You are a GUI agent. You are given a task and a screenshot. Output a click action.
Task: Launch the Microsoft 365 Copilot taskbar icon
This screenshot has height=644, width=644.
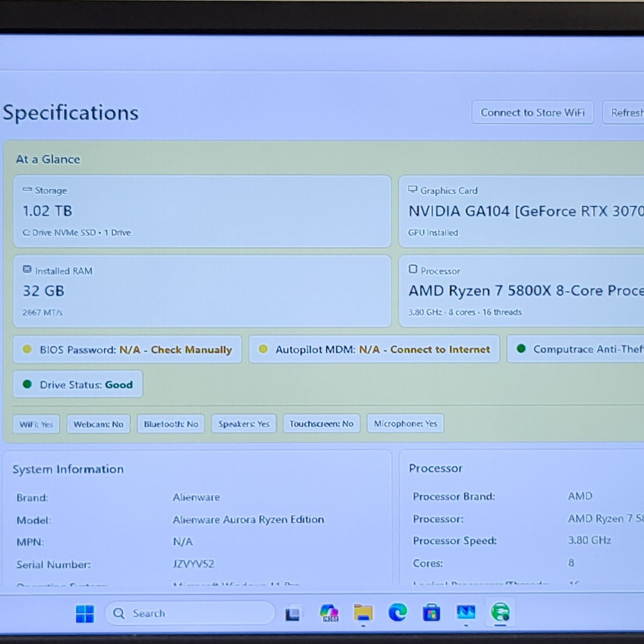(x=329, y=613)
